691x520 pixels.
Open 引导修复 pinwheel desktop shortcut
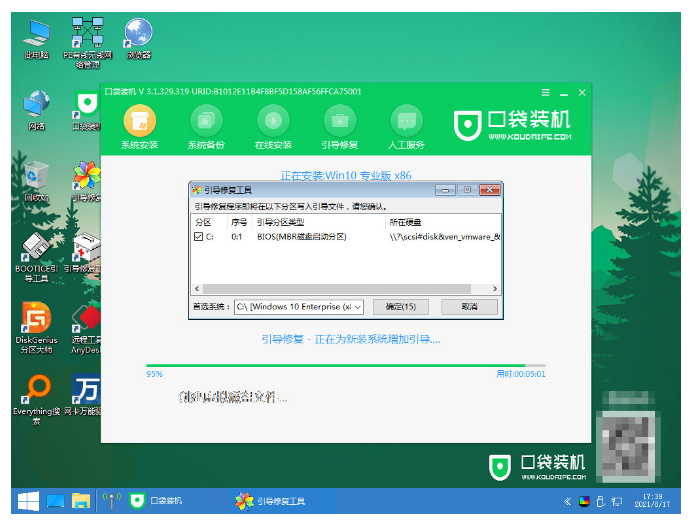click(x=87, y=181)
